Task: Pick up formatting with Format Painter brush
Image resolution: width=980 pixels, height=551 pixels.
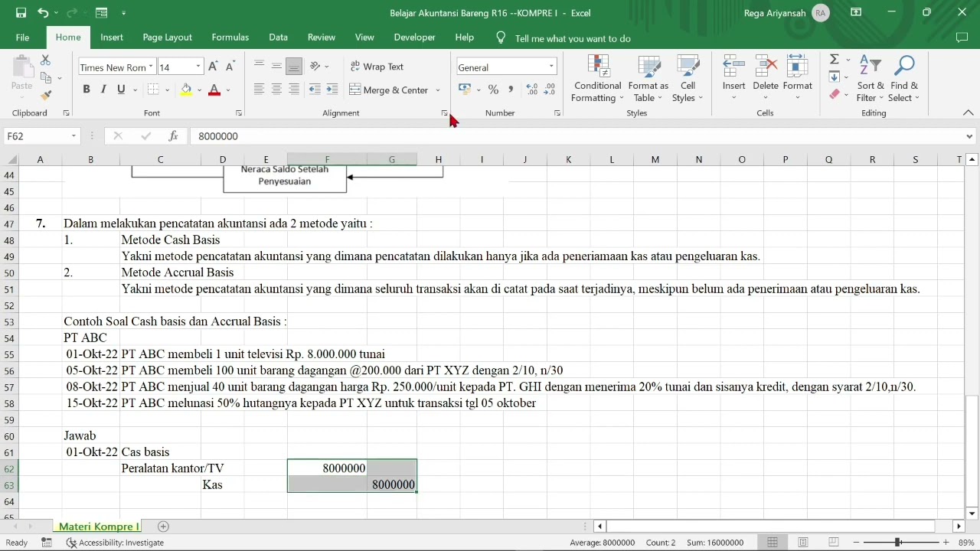Action: pyautogui.click(x=46, y=95)
